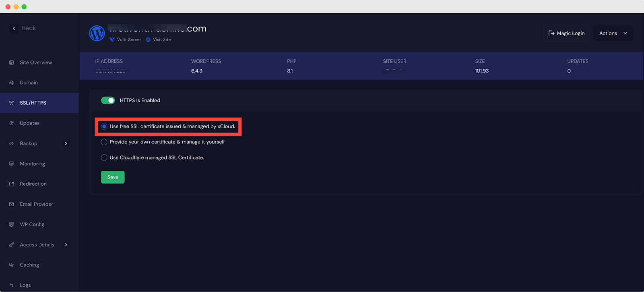Click the WP Config sidebar icon
The width and height of the screenshot is (644, 292).
coord(11,224)
